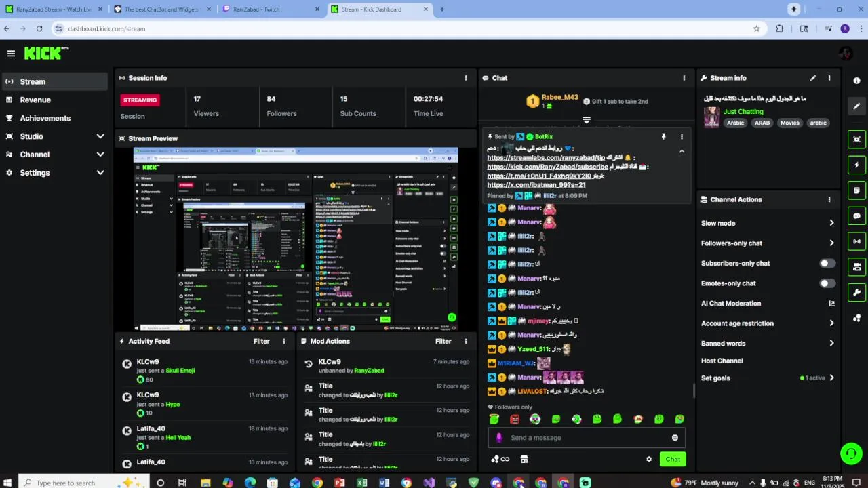The image size is (868, 488).
Task: Toggle Stream Info wrench icon in right toolbar
Action: coord(856,293)
